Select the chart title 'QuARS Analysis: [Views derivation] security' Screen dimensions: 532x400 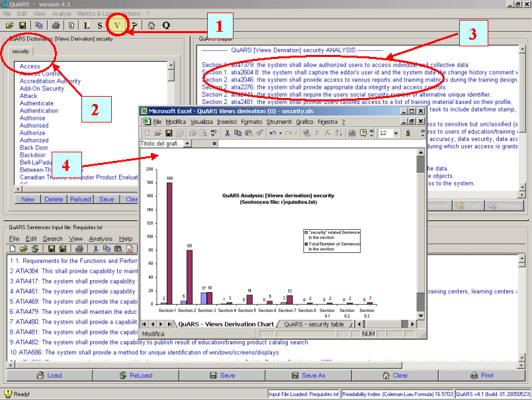coord(278,195)
